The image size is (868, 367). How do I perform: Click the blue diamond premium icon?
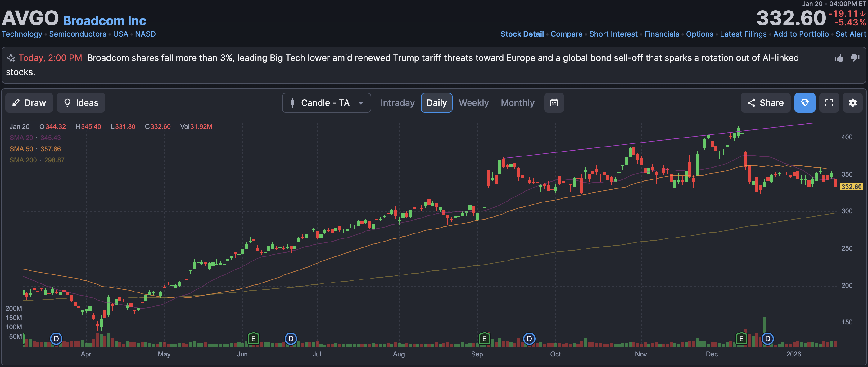click(804, 103)
